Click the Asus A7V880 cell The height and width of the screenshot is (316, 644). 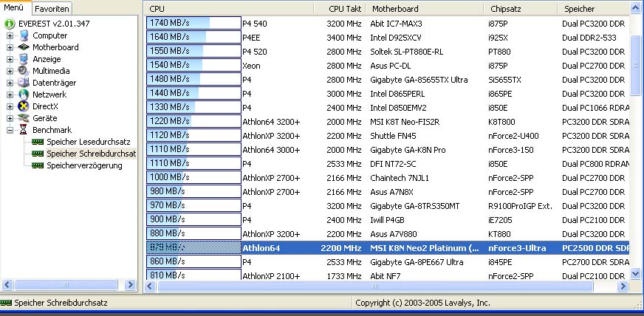pos(394,234)
